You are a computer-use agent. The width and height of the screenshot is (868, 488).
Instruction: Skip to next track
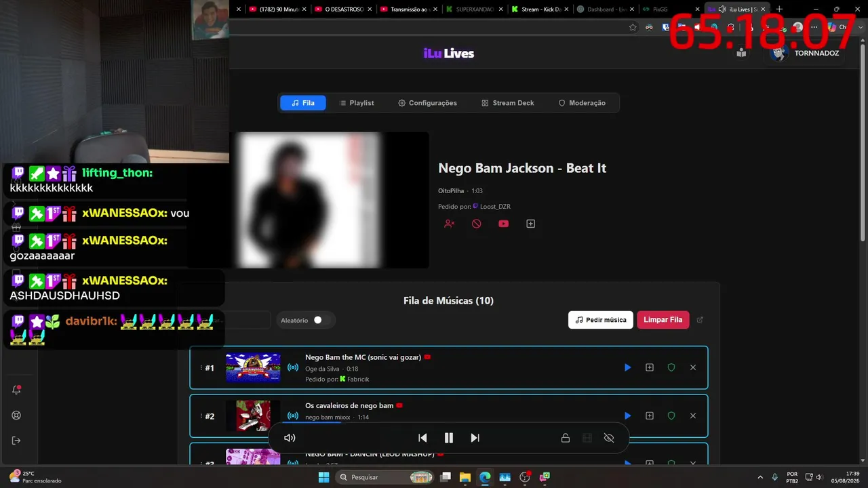click(x=475, y=438)
